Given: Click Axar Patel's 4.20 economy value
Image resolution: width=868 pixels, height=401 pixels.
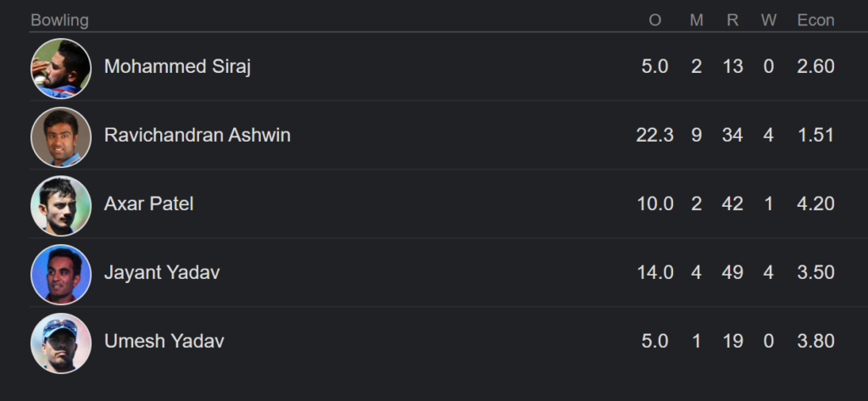Looking at the screenshot, I should click(x=815, y=203).
